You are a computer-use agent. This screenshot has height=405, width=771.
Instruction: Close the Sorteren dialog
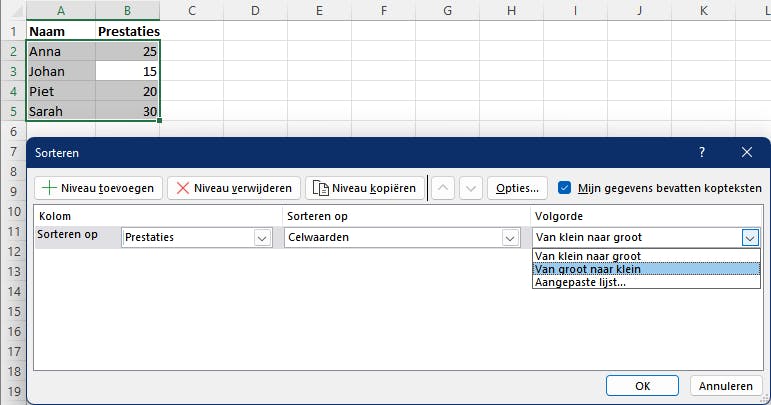point(747,153)
